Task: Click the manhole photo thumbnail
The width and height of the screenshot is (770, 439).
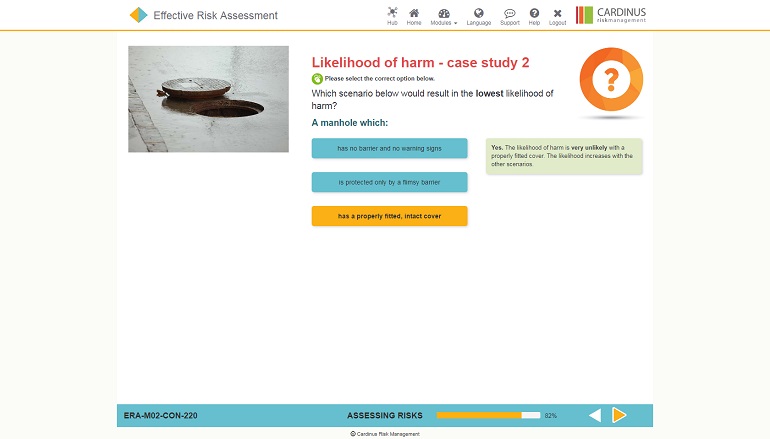Action: pyautogui.click(x=208, y=99)
